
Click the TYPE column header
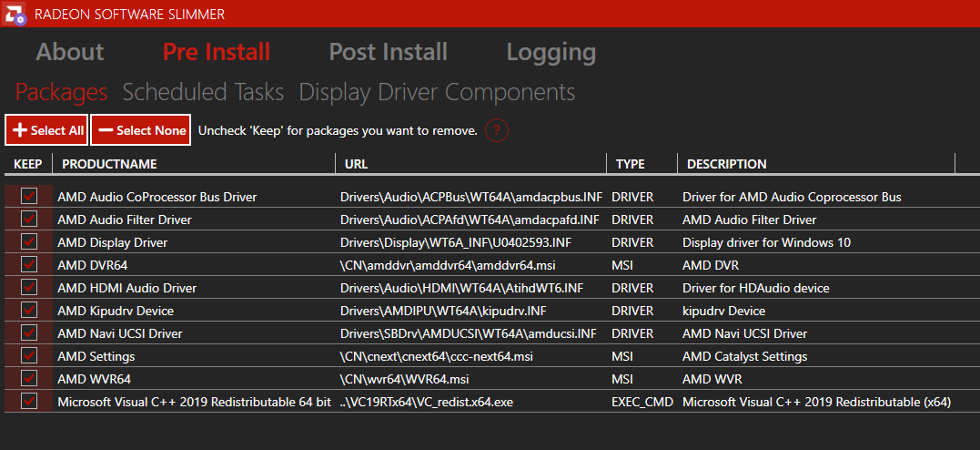[x=630, y=164]
